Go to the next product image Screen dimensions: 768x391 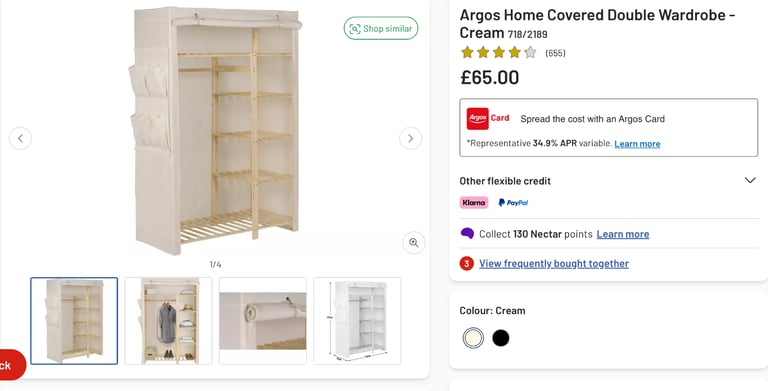[410, 138]
